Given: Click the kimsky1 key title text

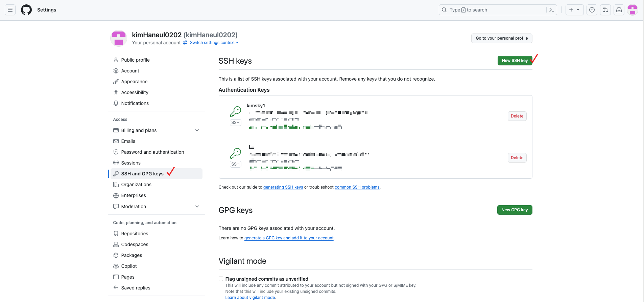Looking at the screenshot, I should point(256,106).
